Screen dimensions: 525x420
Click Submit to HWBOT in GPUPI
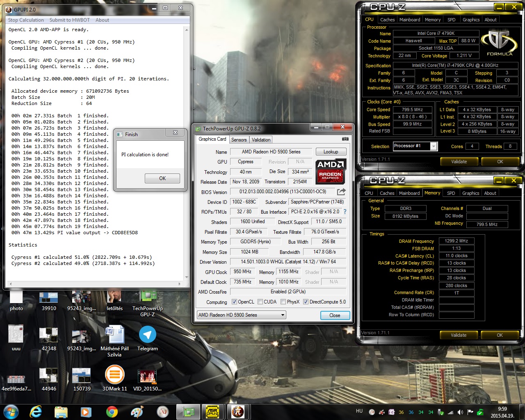[70, 20]
